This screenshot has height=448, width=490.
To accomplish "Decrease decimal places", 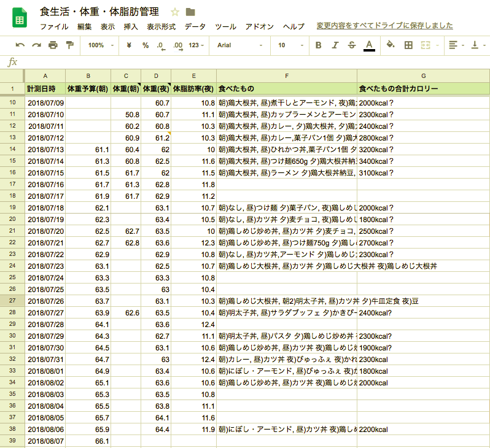I will pyautogui.click(x=161, y=45).
